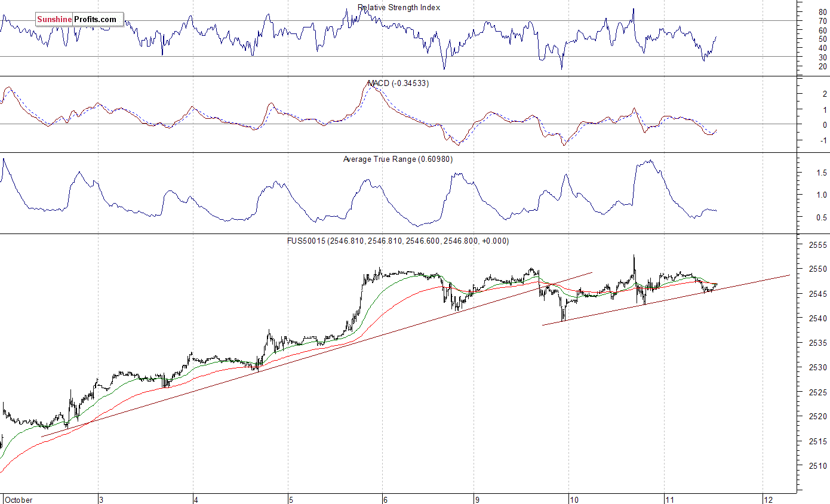The image size is (830, 504).
Task: Click the 2555 price axis value
Action: tap(818, 245)
